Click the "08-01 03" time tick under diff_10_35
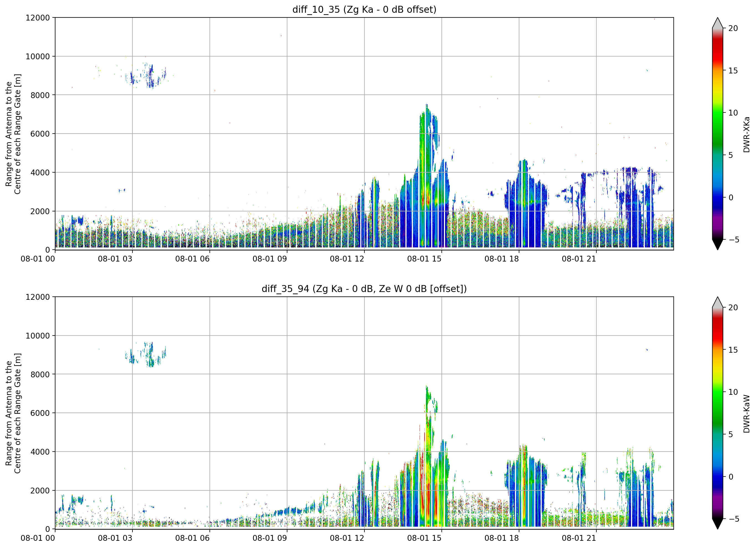 [x=115, y=259]
